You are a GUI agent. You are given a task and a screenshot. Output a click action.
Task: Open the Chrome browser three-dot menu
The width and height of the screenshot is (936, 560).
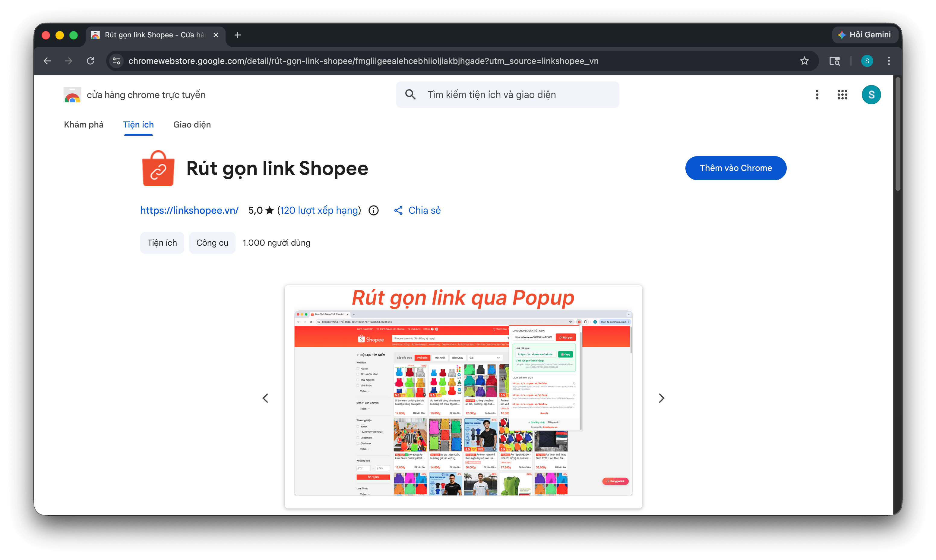point(889,61)
